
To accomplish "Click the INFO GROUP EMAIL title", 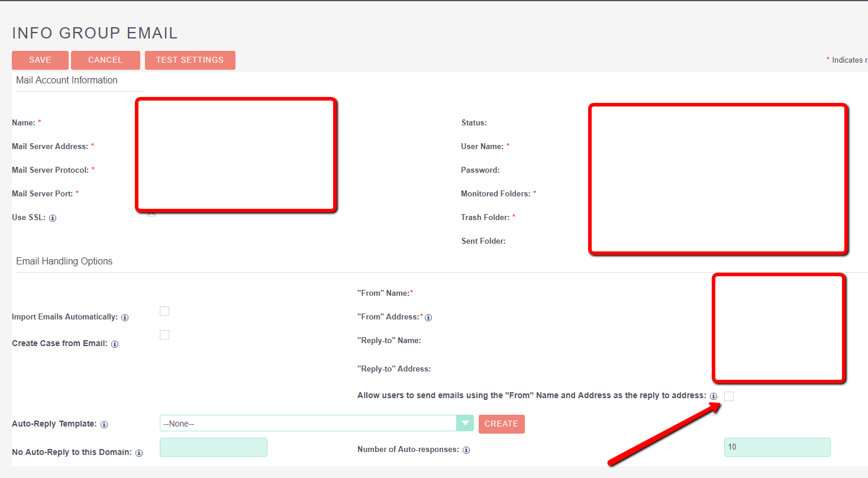I will (x=95, y=33).
